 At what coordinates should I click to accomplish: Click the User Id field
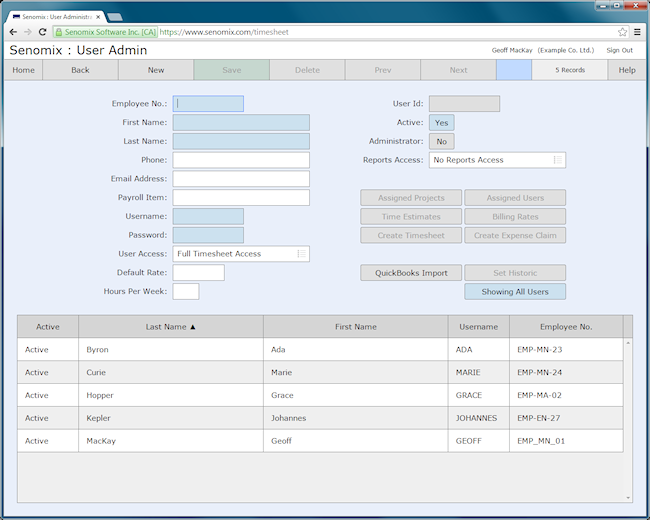pyautogui.click(x=464, y=104)
